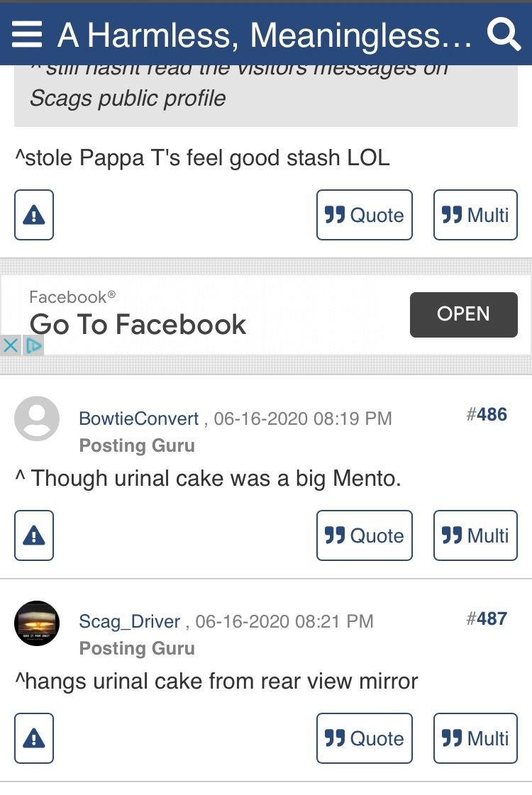532x795 pixels.
Task: Open permalink #486
Action: 487,415
